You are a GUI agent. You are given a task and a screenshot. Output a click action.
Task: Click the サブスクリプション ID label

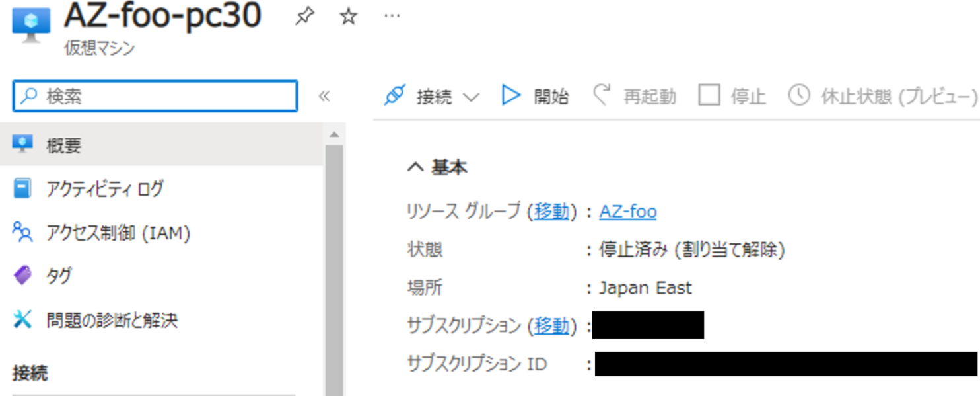[x=477, y=364]
